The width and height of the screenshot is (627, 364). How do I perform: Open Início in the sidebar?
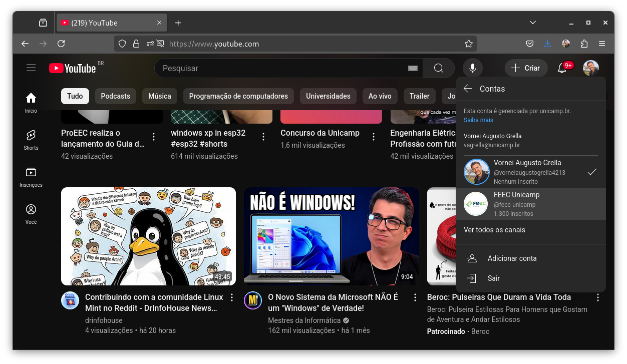point(31,102)
